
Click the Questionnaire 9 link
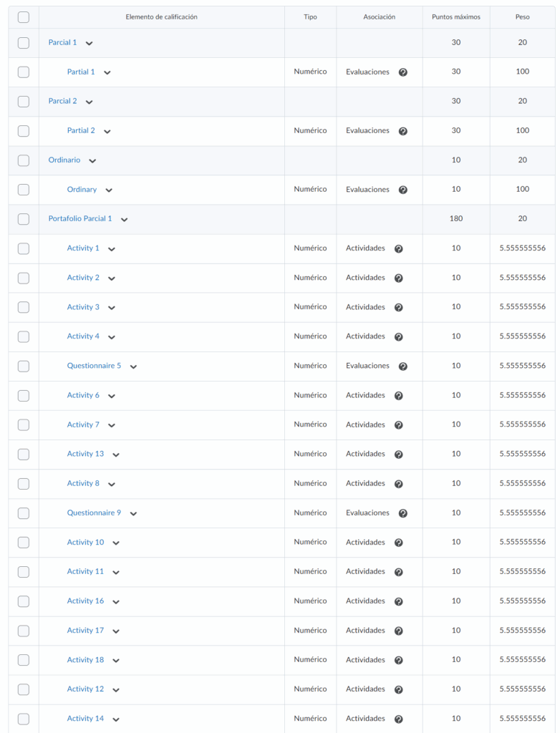pos(94,513)
